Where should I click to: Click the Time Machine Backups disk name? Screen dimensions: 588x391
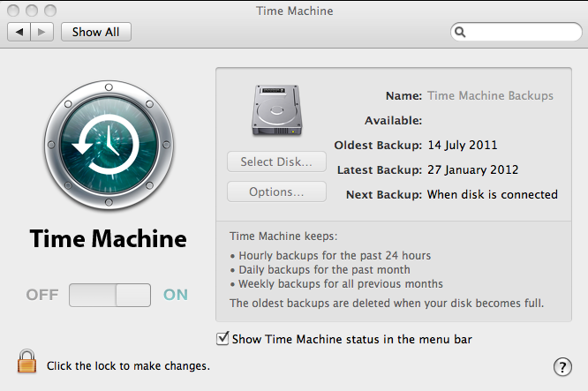pyautogui.click(x=490, y=95)
